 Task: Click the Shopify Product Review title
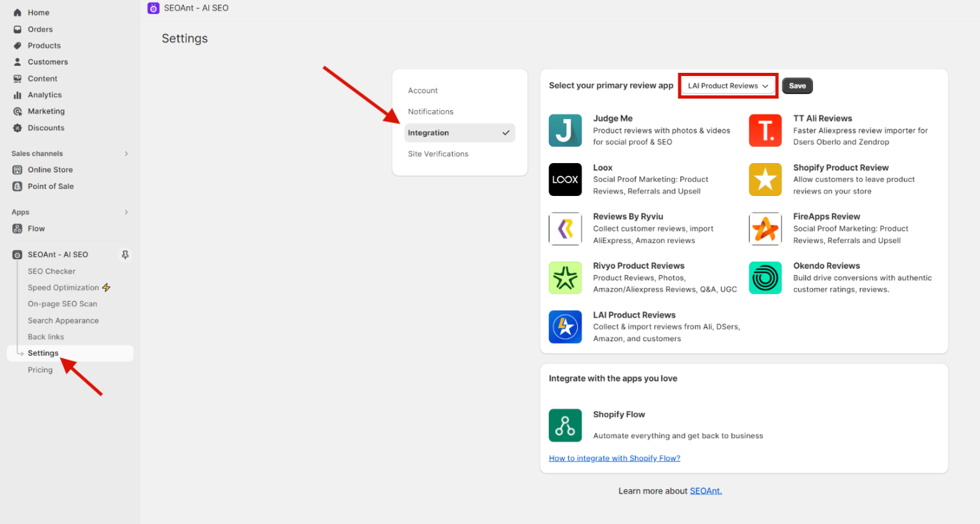pos(841,168)
